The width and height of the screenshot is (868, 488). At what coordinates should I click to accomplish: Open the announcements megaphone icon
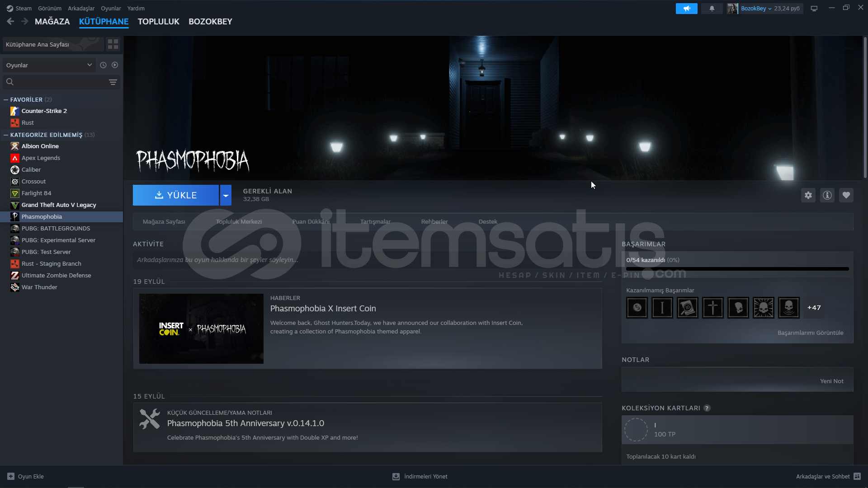pos(686,9)
